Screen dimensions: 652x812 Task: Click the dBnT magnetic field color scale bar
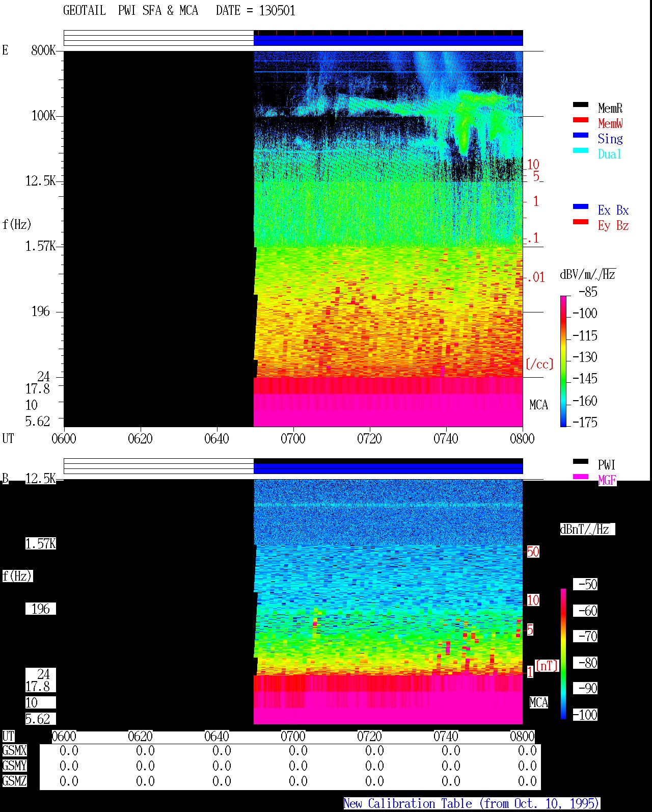[563, 654]
